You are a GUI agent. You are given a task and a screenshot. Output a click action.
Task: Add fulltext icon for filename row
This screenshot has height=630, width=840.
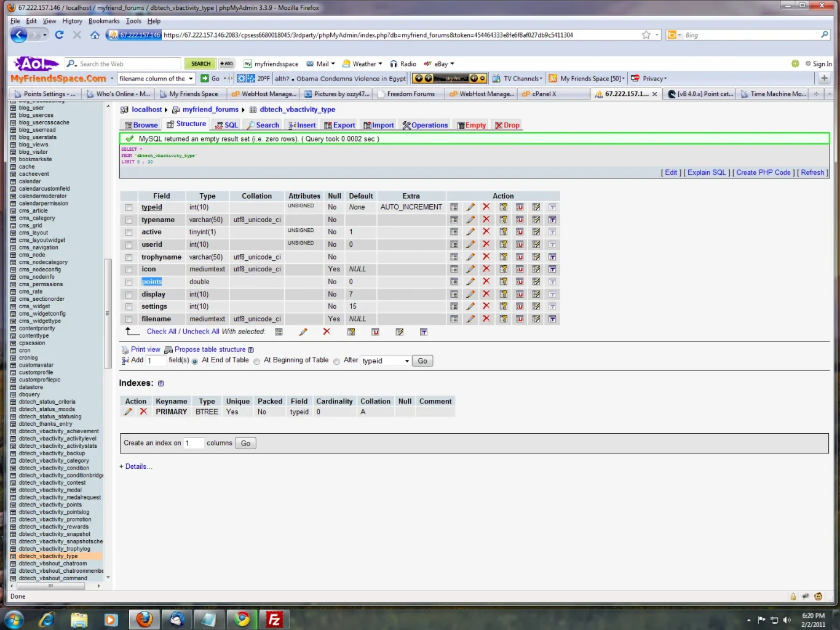[552, 319]
